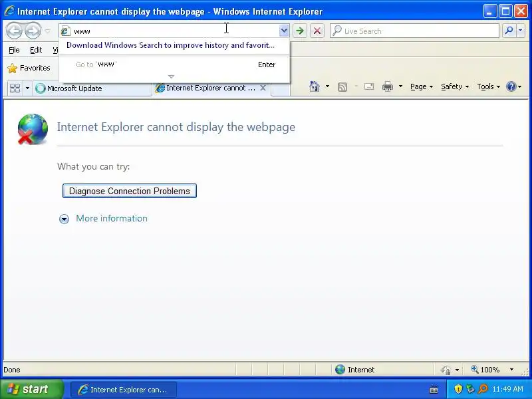Click the orange magnifier tray icon

[483, 389]
